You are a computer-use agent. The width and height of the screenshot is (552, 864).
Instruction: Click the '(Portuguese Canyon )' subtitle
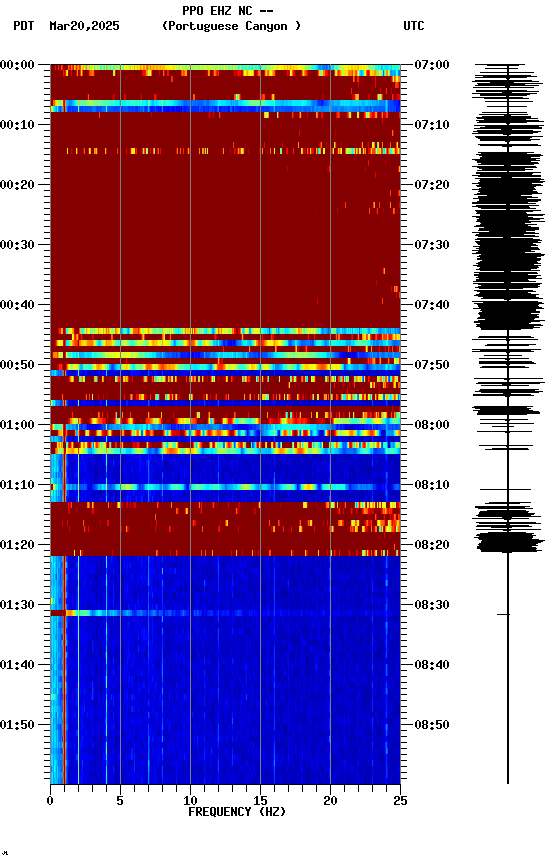pyautogui.click(x=231, y=26)
